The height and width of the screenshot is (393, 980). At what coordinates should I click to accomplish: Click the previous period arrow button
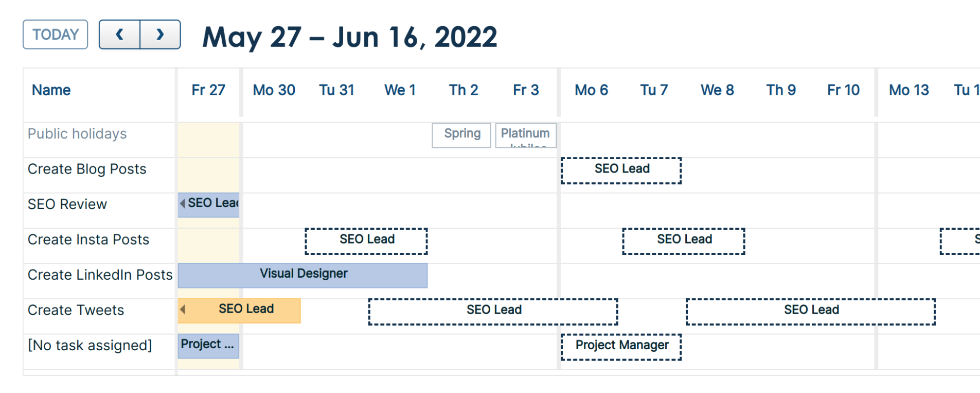point(119,35)
